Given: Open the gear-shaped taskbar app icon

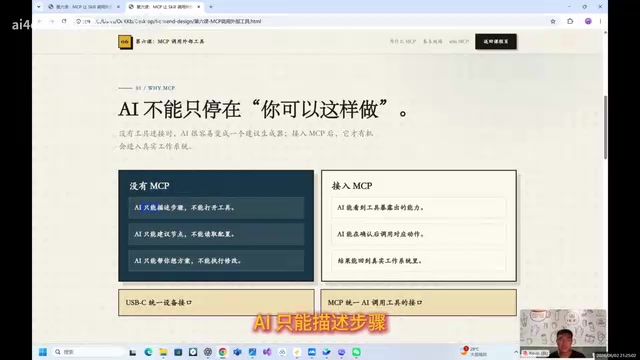Looking at the screenshot, I should point(208,352).
